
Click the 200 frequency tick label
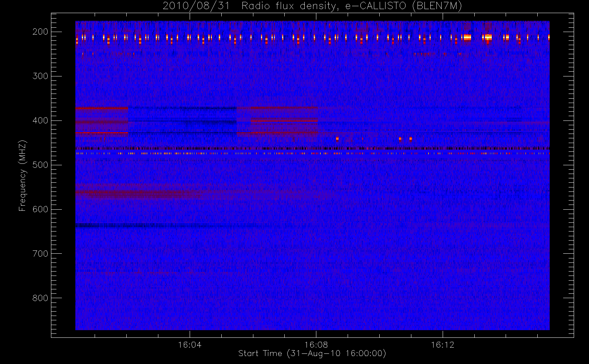pos(40,32)
